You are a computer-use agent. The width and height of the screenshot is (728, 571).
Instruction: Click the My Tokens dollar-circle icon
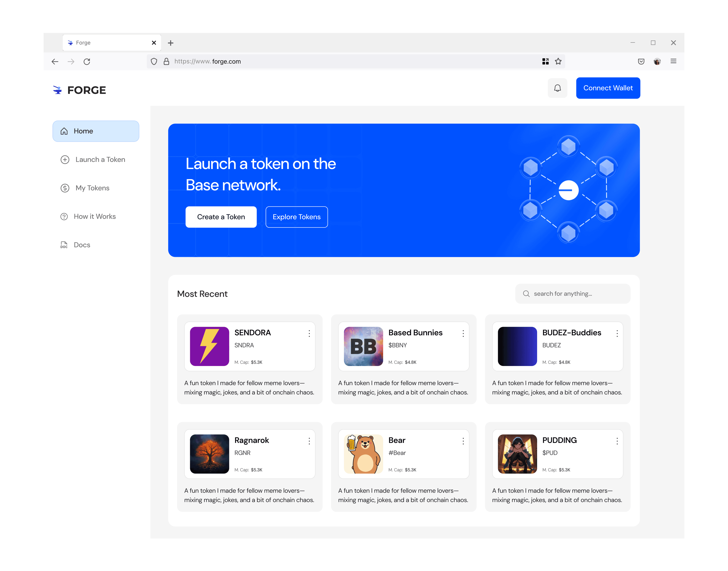tap(65, 188)
